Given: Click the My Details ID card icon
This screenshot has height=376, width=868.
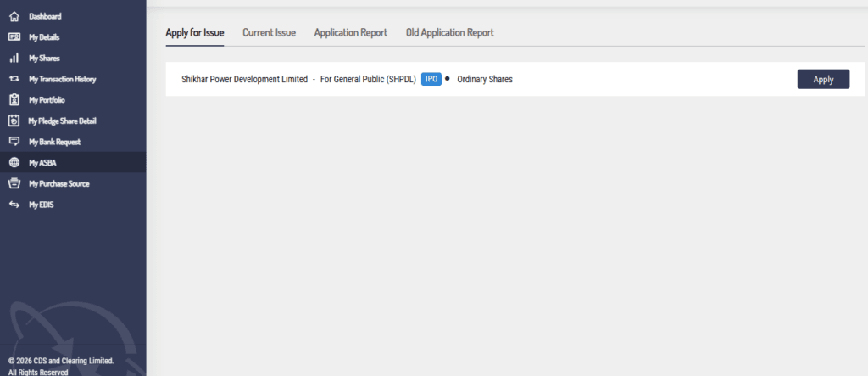Looking at the screenshot, I should [x=14, y=37].
